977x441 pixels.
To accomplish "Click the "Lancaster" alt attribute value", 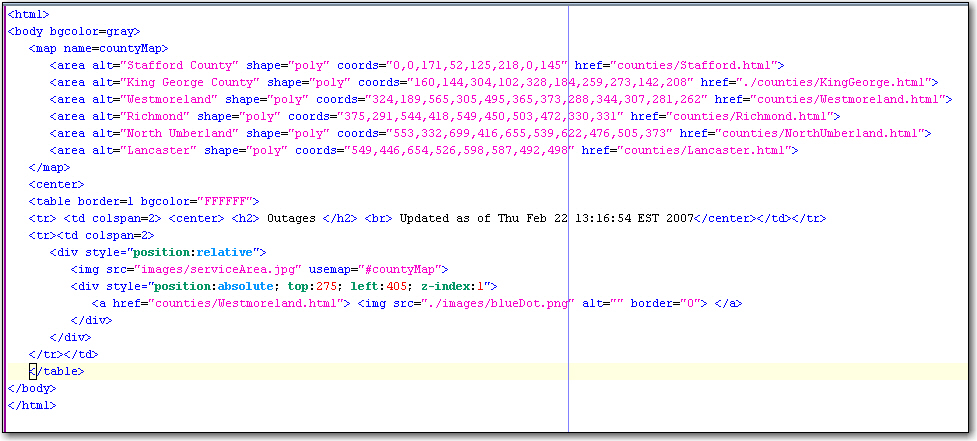I will click(159, 150).
